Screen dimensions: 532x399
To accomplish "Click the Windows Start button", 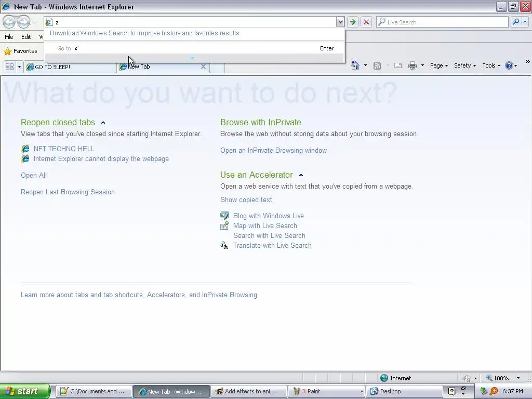I will (25, 391).
